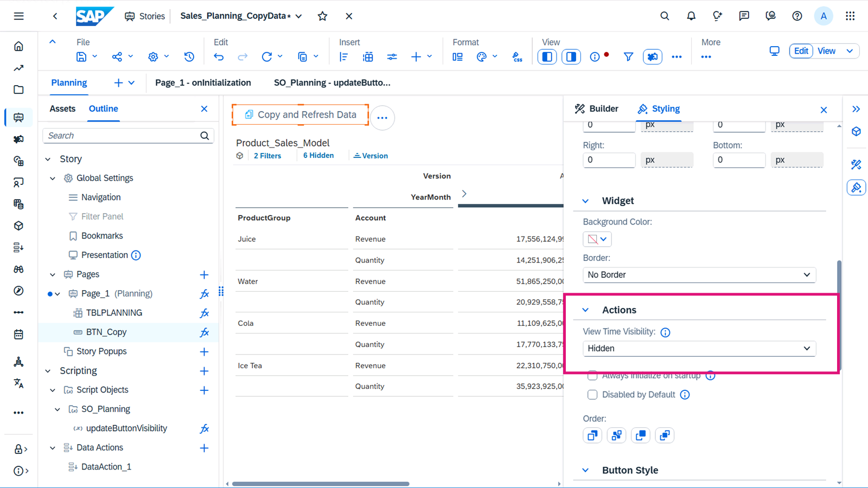Expand the YearMonth column hierarchy
The height and width of the screenshot is (488, 868).
(x=464, y=194)
